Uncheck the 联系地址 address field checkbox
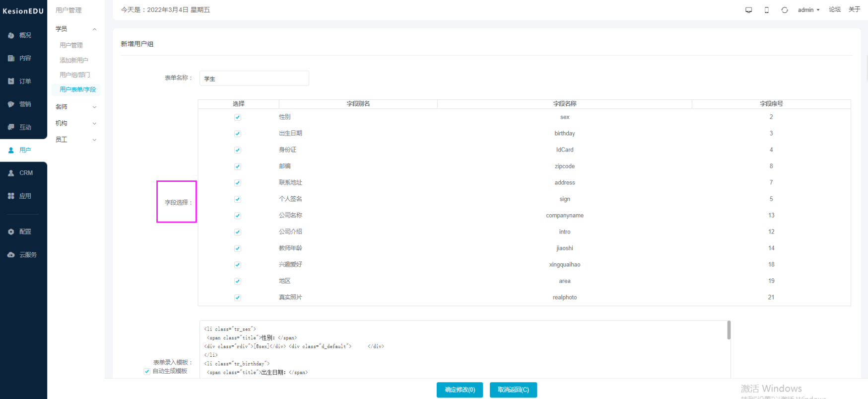Viewport: 868px width, 399px height. [238, 183]
